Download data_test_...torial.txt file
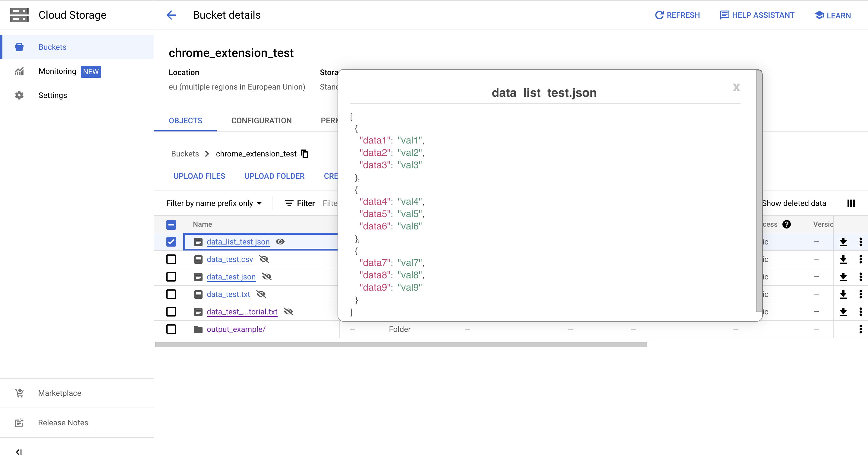 843,312
